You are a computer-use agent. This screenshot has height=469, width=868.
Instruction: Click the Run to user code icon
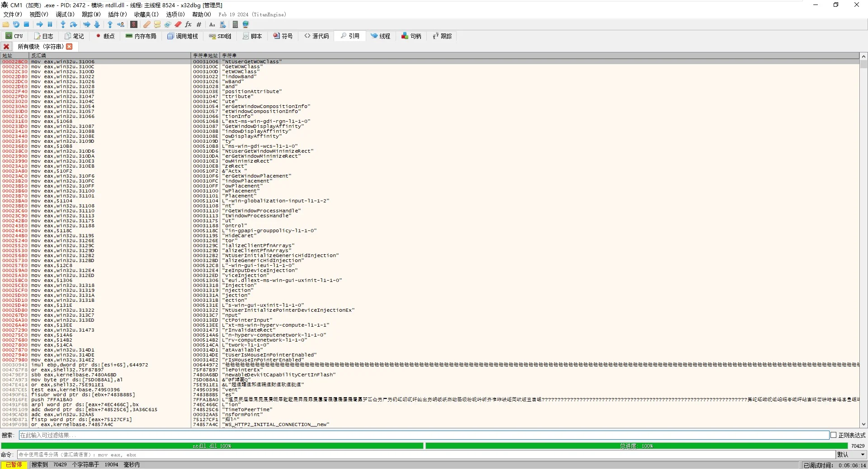[121, 24]
